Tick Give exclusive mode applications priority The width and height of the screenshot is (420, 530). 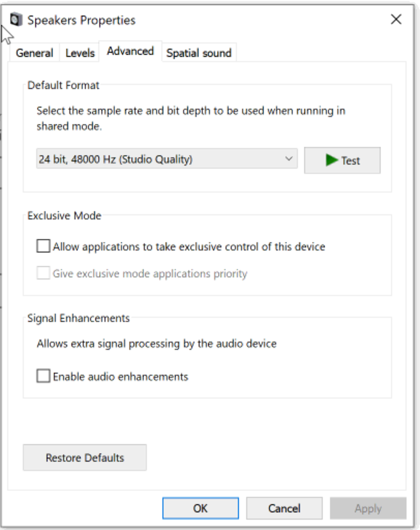(x=43, y=273)
